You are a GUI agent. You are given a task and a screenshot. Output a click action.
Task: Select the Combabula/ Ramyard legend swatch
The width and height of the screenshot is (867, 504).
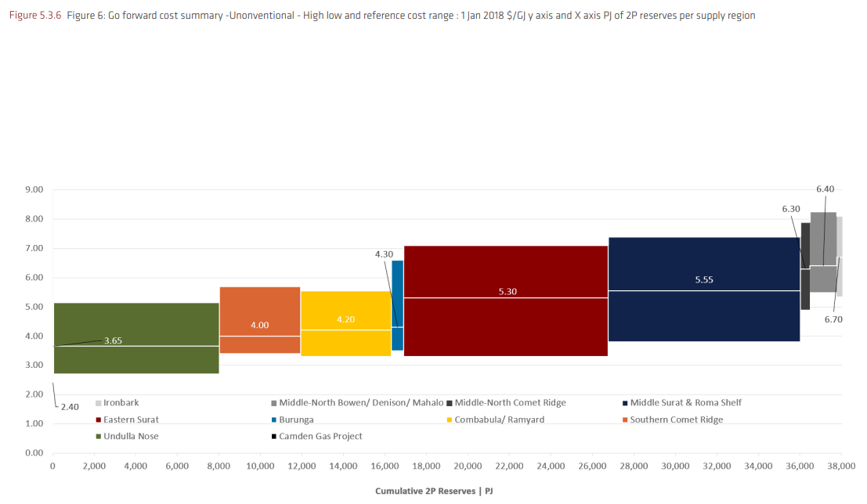(450, 419)
